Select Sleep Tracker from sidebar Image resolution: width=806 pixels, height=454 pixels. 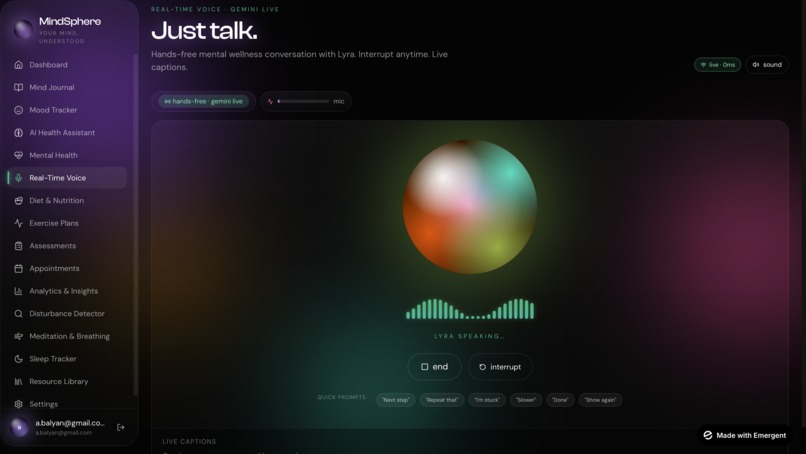67,359
